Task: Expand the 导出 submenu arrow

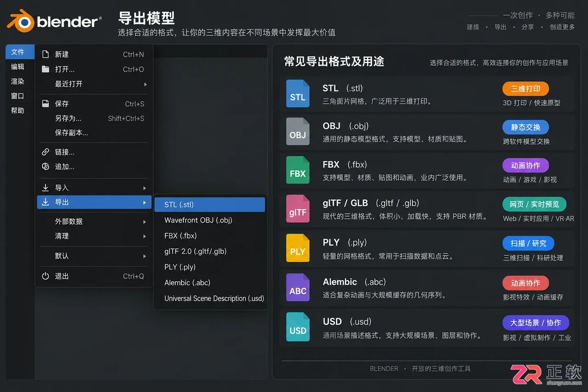Action: coord(144,202)
